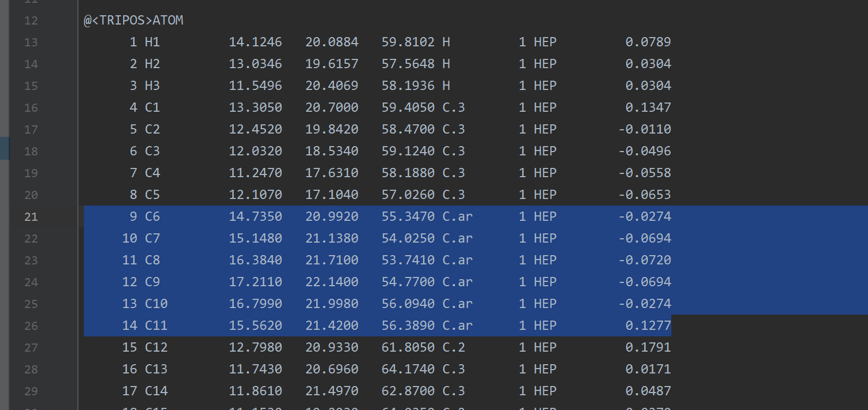
Task: Click atom name C12
Action: (x=156, y=347)
